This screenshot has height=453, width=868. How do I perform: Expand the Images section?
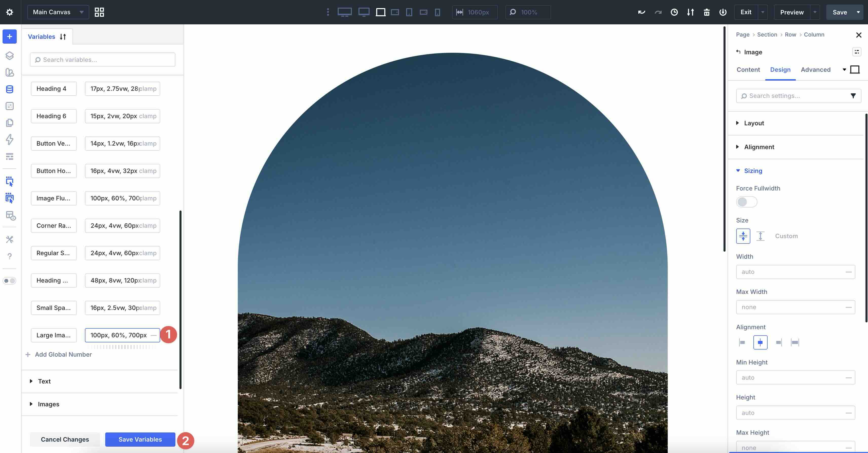[48, 404]
